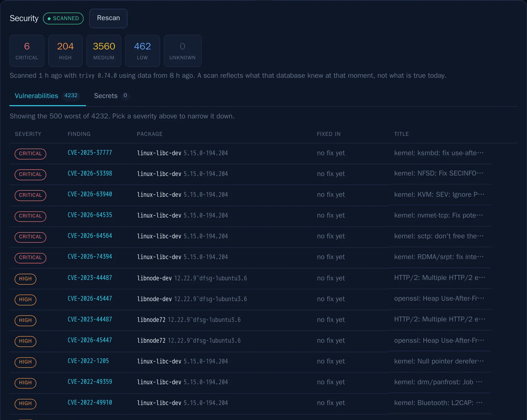The height and width of the screenshot is (420, 527).
Task: Select the title 'kernel: Null pointer derefer…'
Action: [x=439, y=361]
